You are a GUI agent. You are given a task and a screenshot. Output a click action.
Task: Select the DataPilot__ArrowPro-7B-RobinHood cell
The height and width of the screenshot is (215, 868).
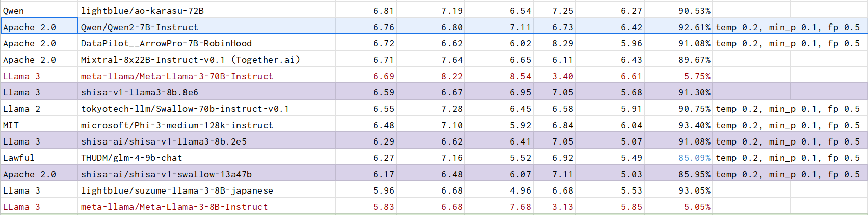(x=166, y=43)
